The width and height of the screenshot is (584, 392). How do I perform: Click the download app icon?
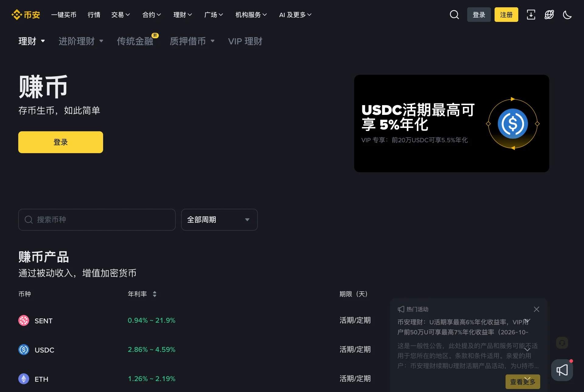(x=531, y=15)
